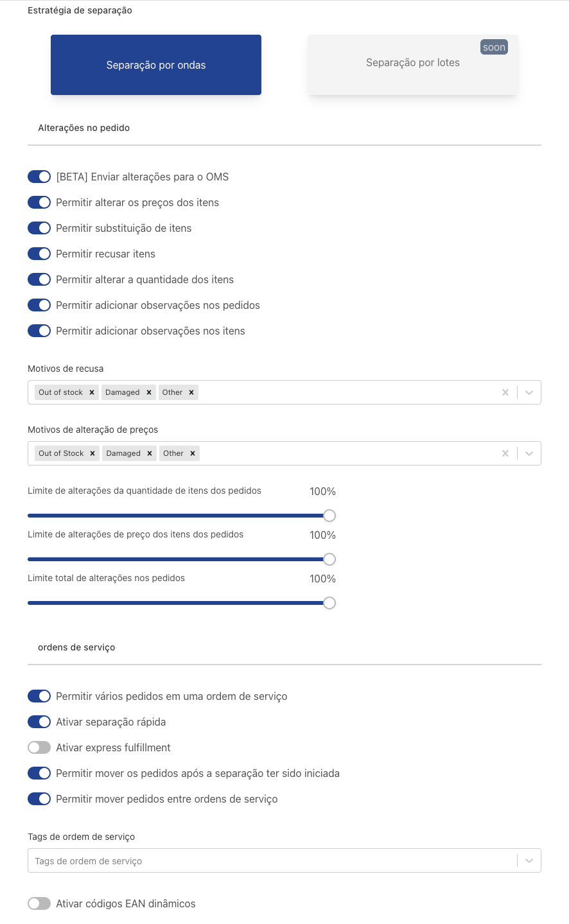Remove 'Out of stock' tag from Motivos de recusa
This screenshot has height=924, width=569.
(x=92, y=392)
